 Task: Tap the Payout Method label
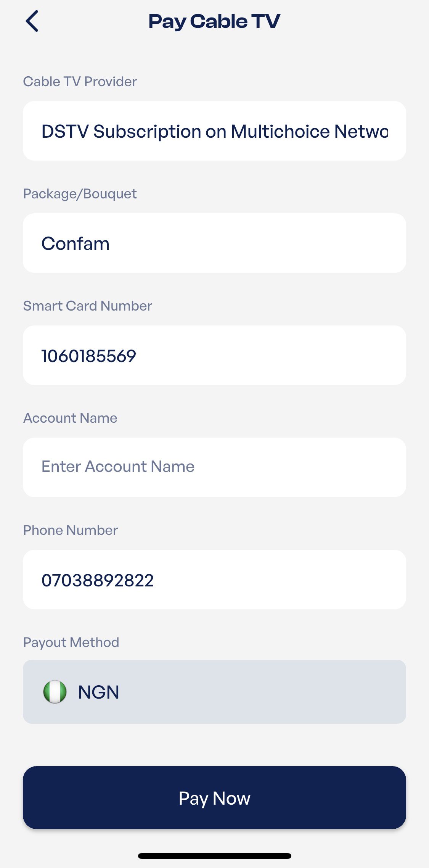point(71,643)
